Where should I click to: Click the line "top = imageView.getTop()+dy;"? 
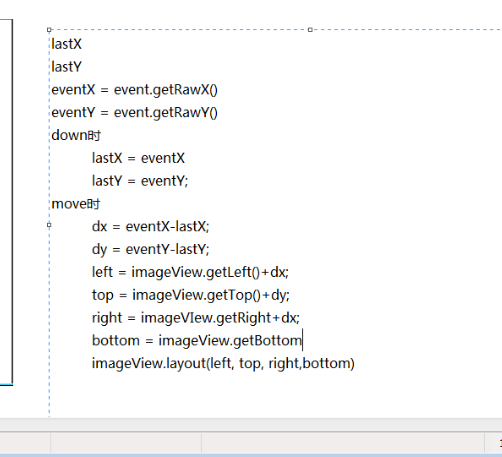(191, 295)
